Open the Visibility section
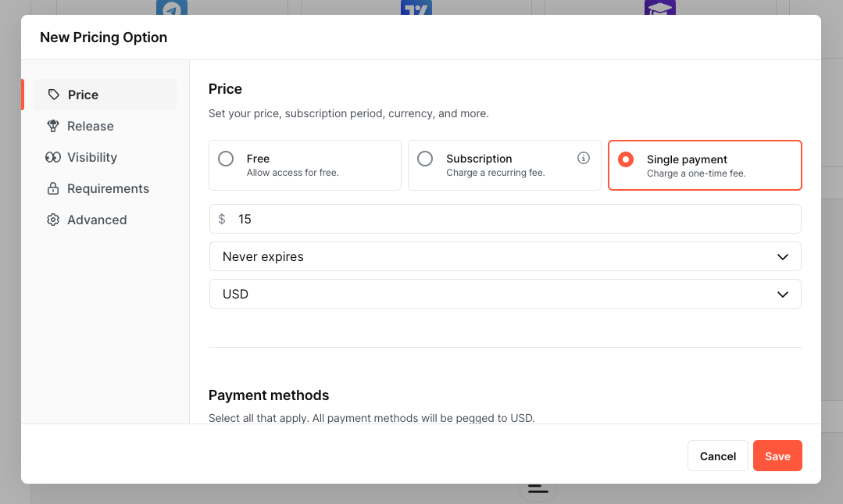This screenshot has height=504, width=843. (92, 157)
